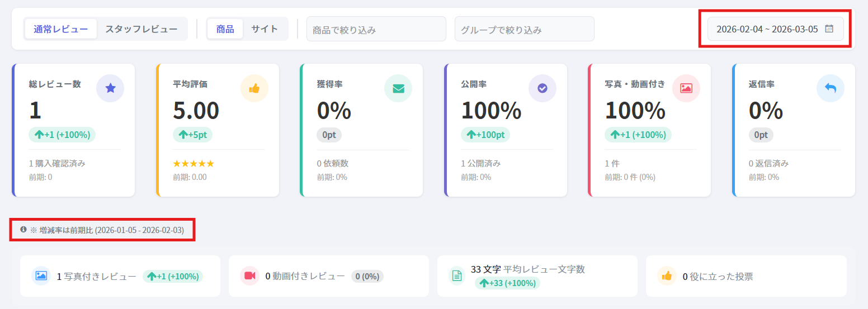Click the five-star rating on 平均評価 card
Viewport: 868px width, 309px height.
click(194, 164)
